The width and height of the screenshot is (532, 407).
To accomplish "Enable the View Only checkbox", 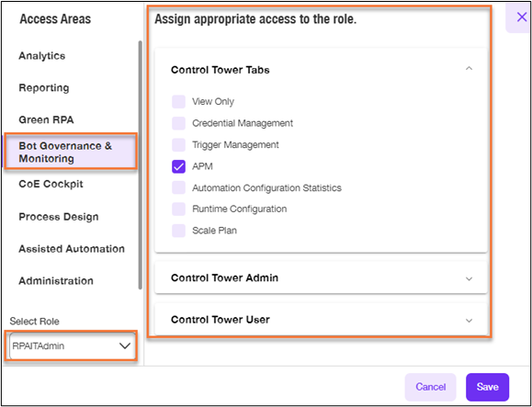I will pos(178,101).
